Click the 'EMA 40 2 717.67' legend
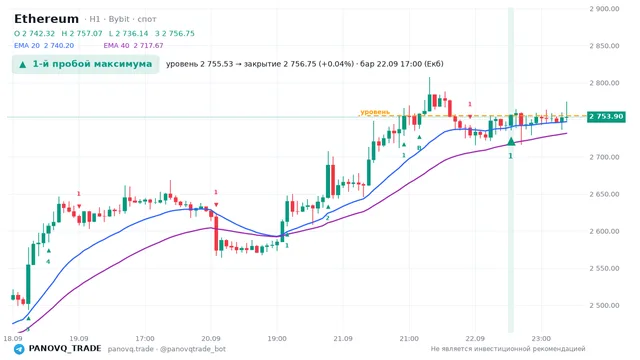This screenshot has height=360, width=640. [133, 45]
